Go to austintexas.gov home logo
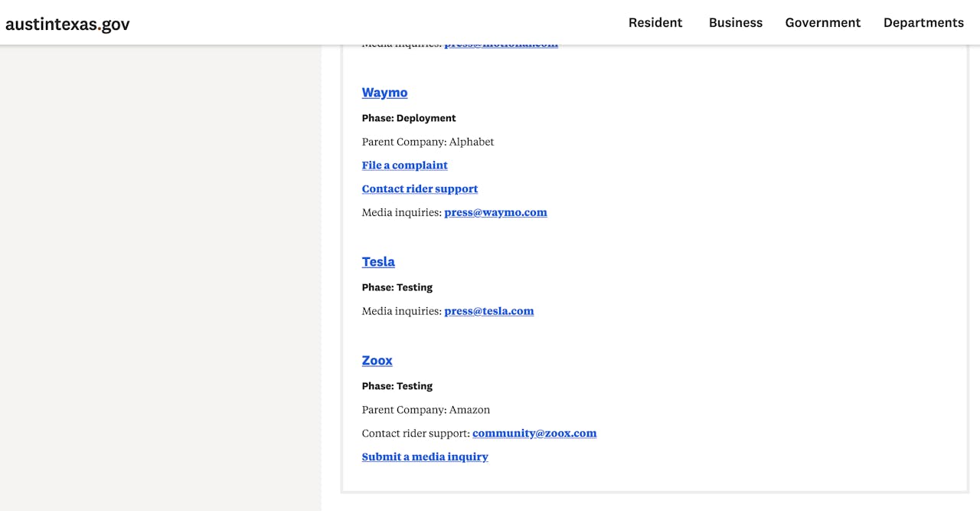980x511 pixels. (67, 24)
